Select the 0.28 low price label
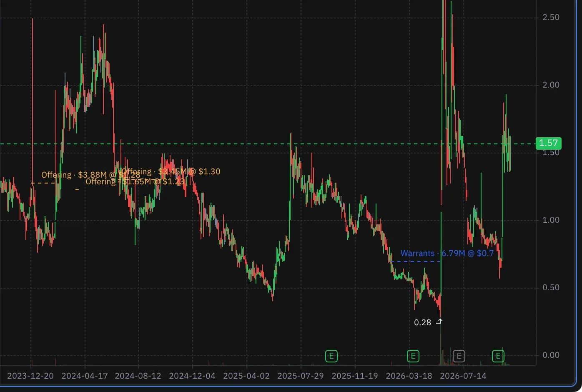Image resolution: width=582 pixels, height=392 pixels. [422, 322]
